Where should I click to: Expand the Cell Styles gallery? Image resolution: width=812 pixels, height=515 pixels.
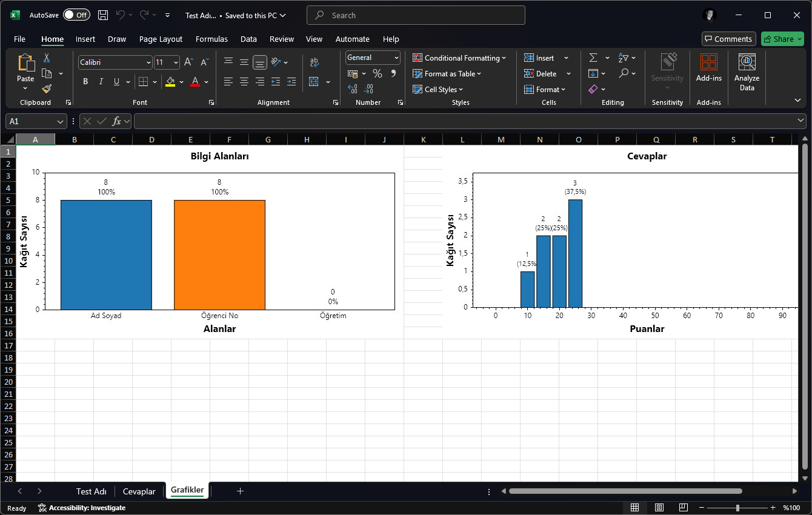point(438,89)
